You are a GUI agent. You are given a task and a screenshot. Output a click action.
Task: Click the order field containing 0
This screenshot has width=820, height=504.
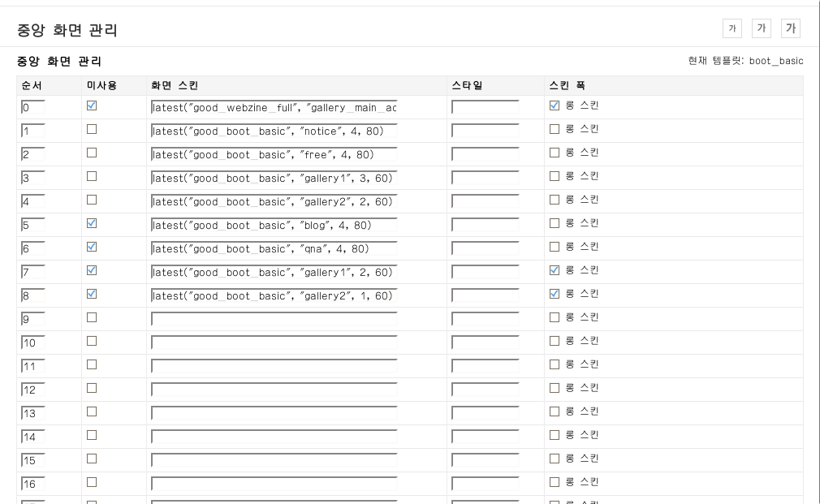pos(33,107)
